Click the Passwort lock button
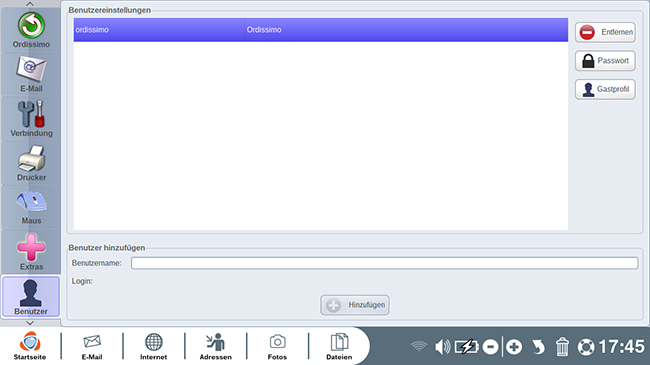Screen dimensions: 650x365 [x=605, y=61]
